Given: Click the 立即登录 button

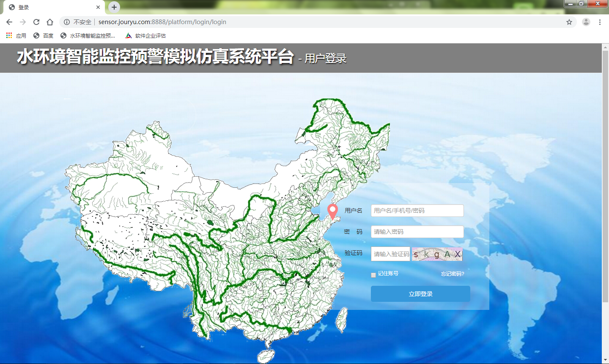Looking at the screenshot, I should 420,294.
